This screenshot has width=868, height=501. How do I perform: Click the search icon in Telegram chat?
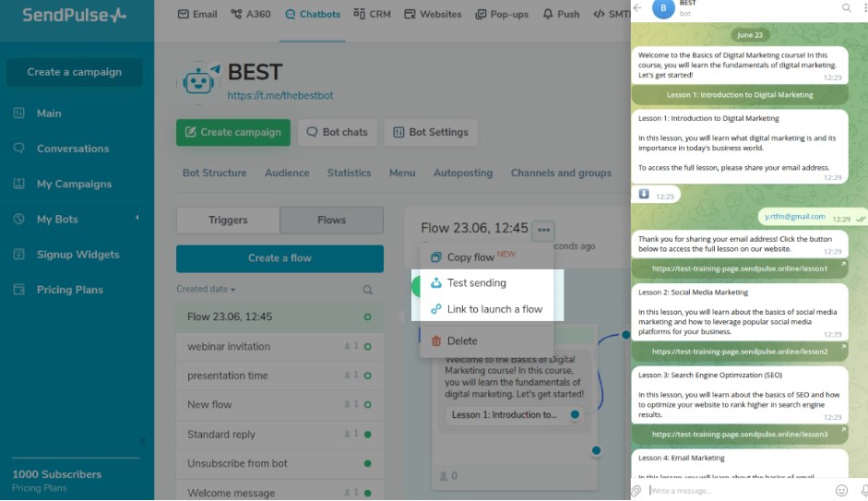(x=847, y=7)
